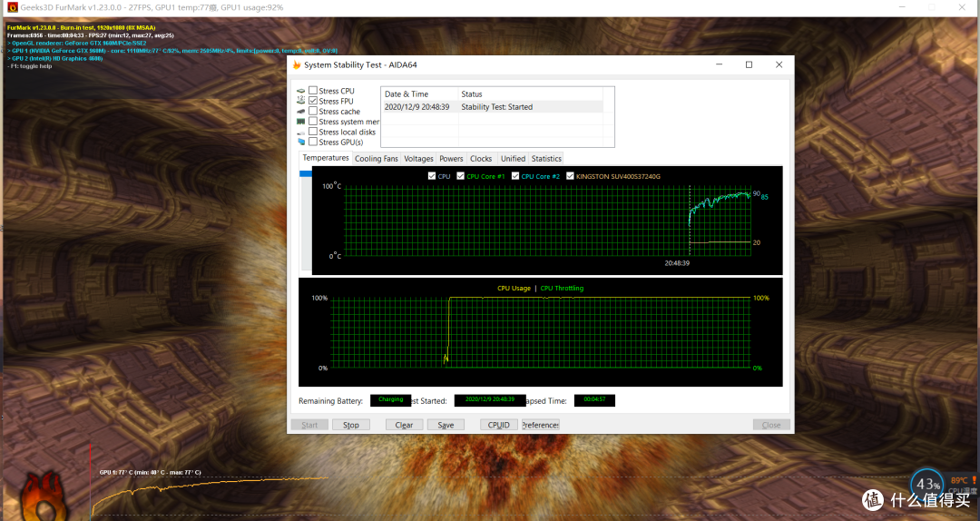Click the FurMark icon in the FurMark title bar

(x=12, y=7)
